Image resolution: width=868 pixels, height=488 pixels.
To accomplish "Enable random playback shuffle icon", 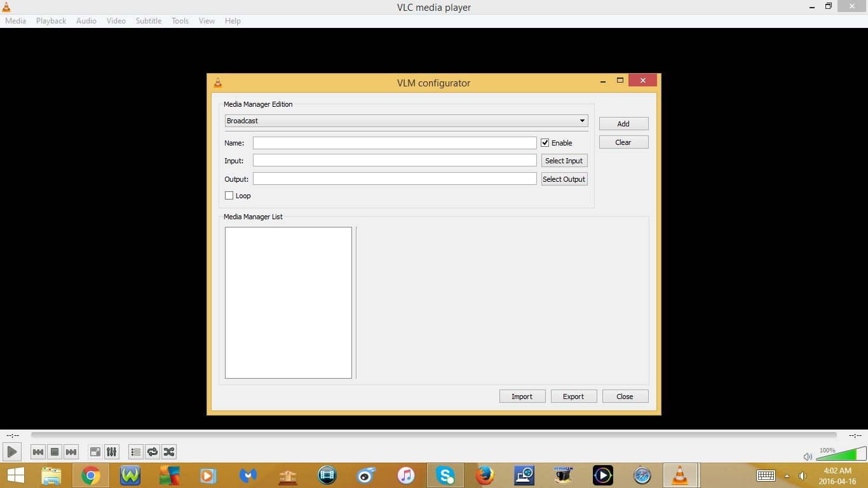I will tap(169, 451).
